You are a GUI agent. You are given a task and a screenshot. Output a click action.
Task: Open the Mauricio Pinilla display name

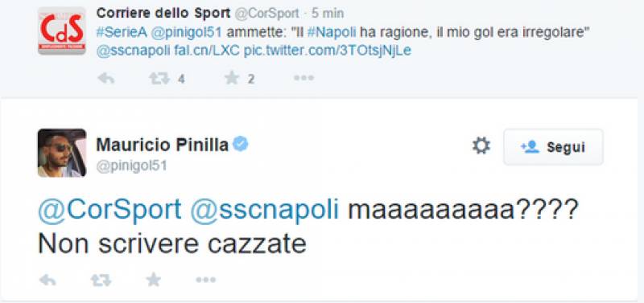[x=163, y=145]
